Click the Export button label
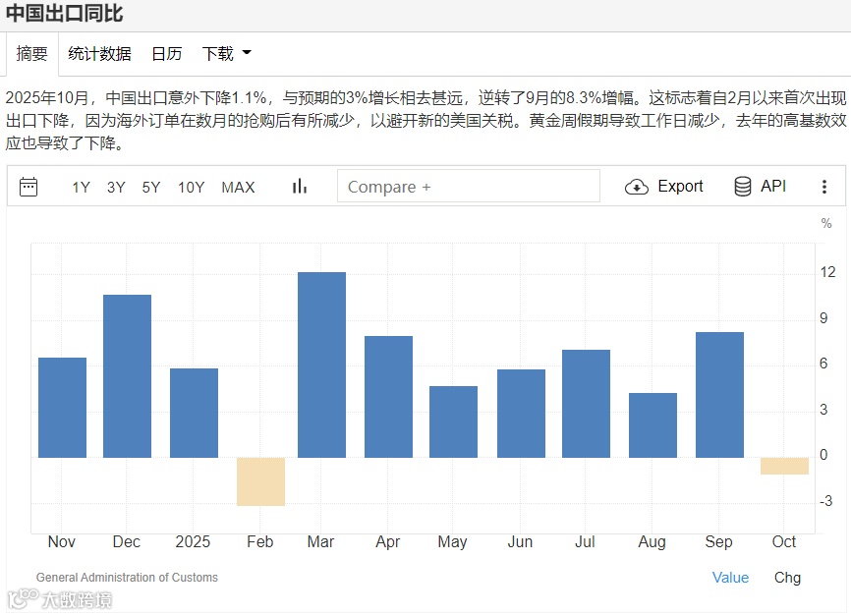 pyautogui.click(x=680, y=186)
